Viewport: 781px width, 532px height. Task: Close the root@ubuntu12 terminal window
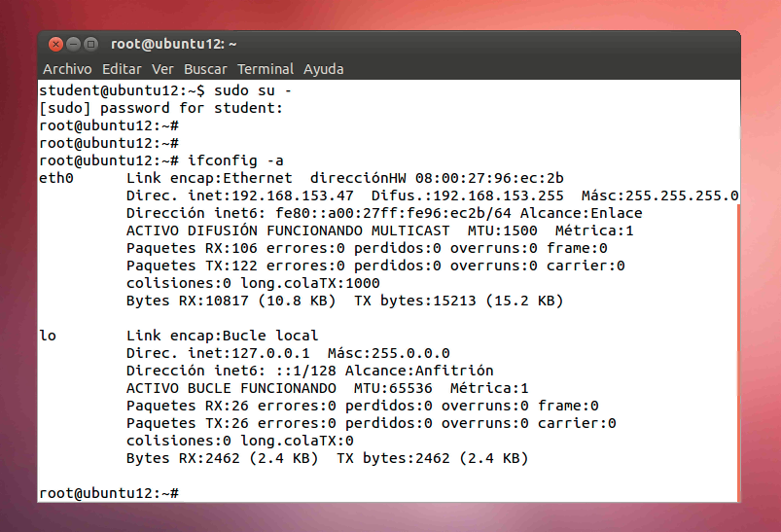(54, 44)
